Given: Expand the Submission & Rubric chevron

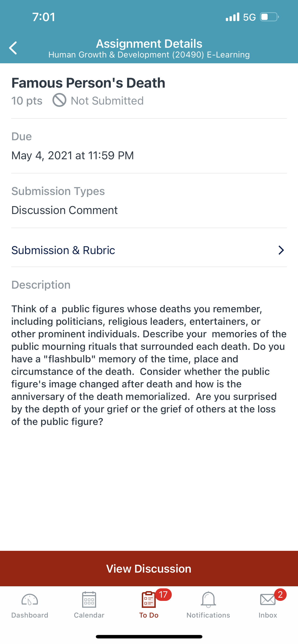Looking at the screenshot, I should tap(281, 250).
